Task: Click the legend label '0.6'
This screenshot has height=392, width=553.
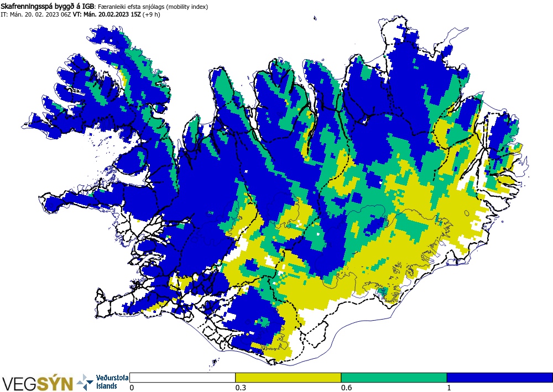Action: pyautogui.click(x=346, y=388)
